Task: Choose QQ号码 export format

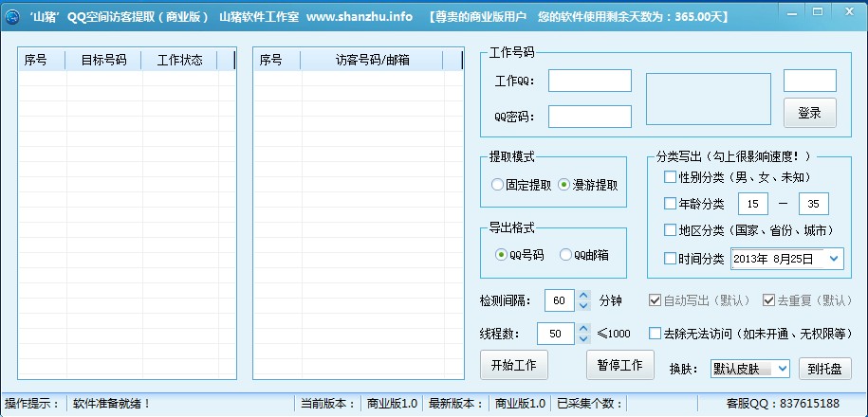Action: pyautogui.click(x=519, y=255)
